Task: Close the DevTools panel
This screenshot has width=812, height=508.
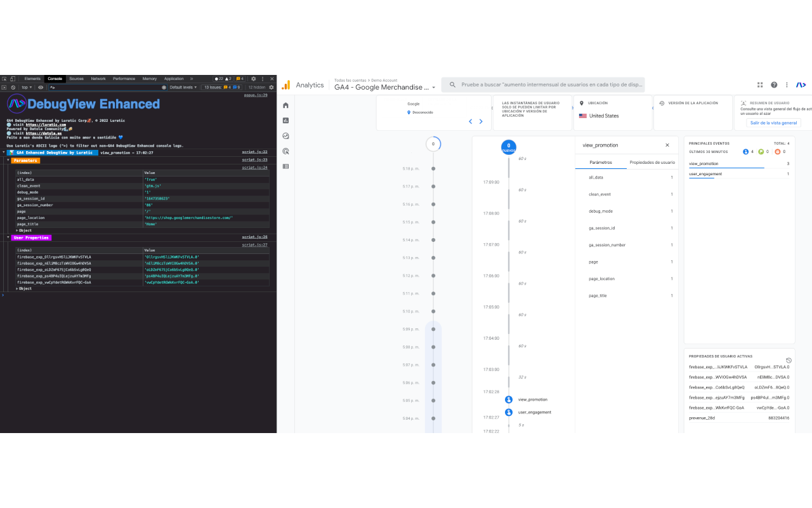Action: [272, 79]
